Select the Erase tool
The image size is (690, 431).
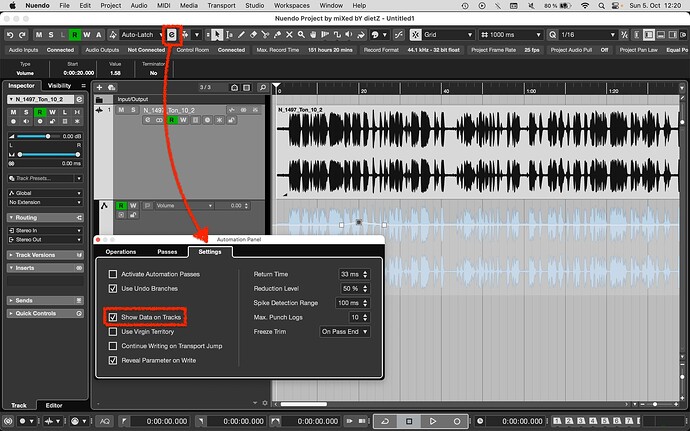(x=253, y=35)
